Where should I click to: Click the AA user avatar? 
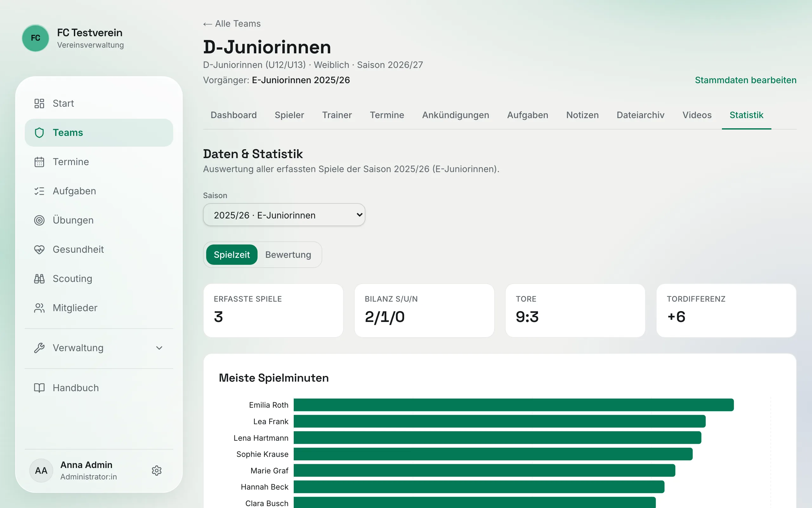tap(41, 471)
